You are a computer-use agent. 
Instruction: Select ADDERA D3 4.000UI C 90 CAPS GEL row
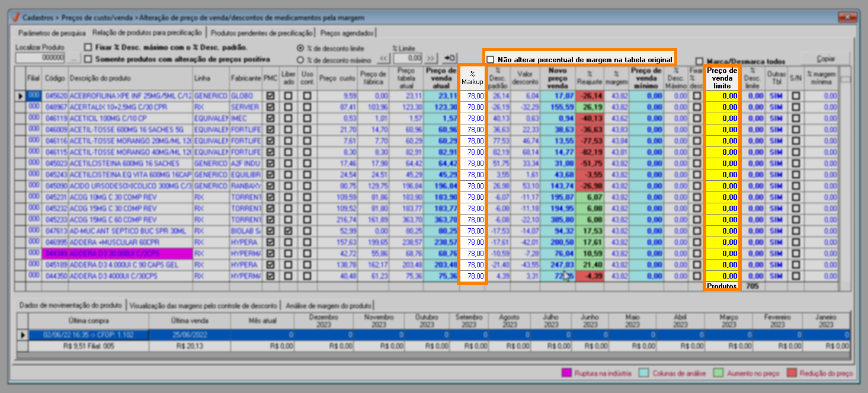[x=130, y=264]
